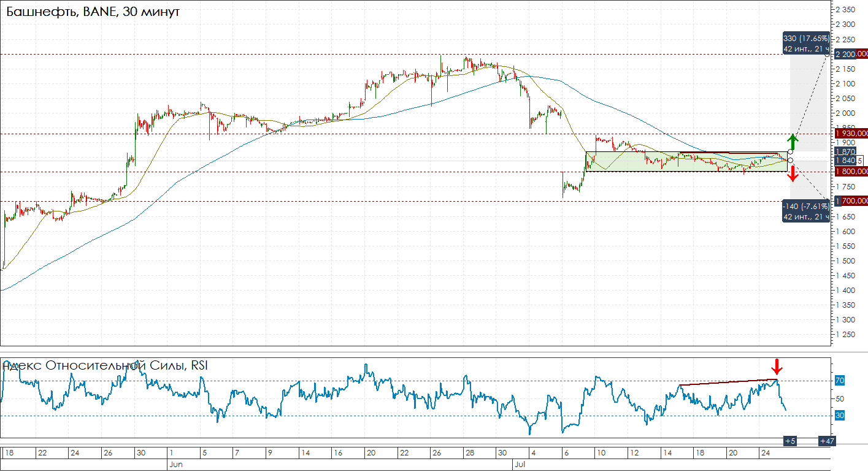Click the RSI 50 level label
The height and width of the screenshot is (472, 868).
tap(840, 398)
